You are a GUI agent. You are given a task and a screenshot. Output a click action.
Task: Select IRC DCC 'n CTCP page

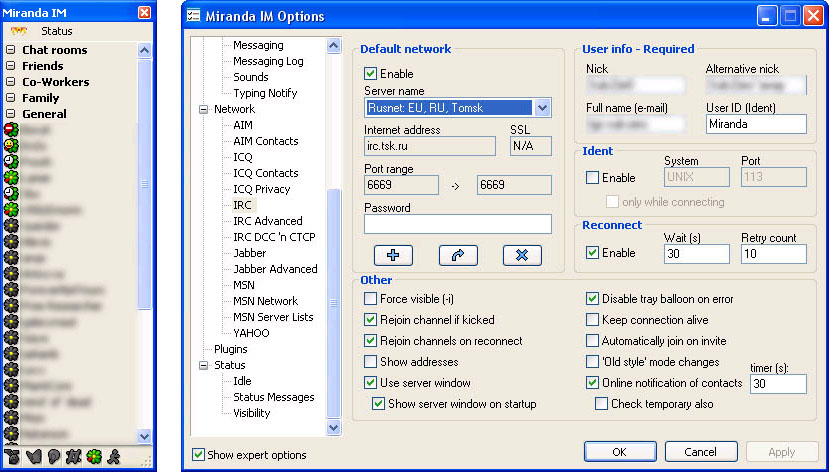(x=274, y=237)
